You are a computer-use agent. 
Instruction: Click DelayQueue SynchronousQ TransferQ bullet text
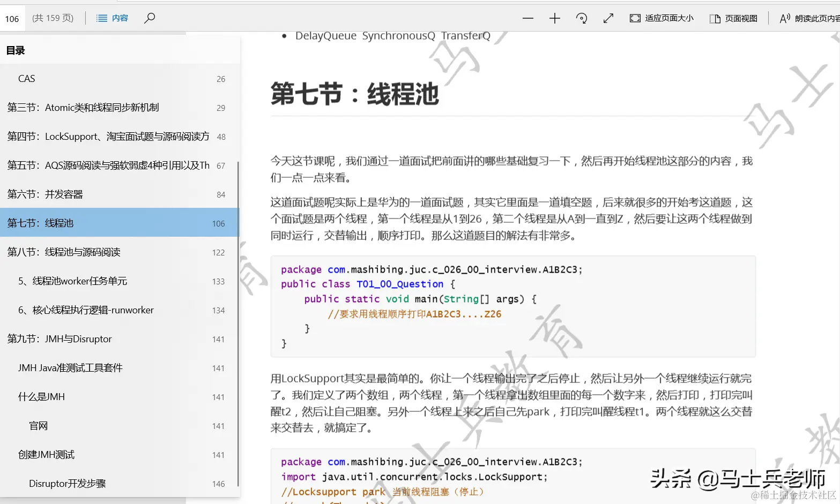click(392, 36)
